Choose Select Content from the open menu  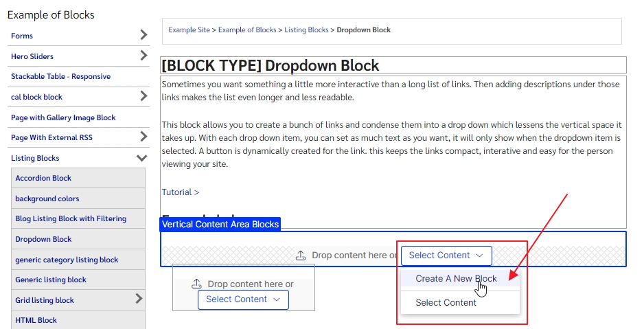pyautogui.click(x=446, y=302)
